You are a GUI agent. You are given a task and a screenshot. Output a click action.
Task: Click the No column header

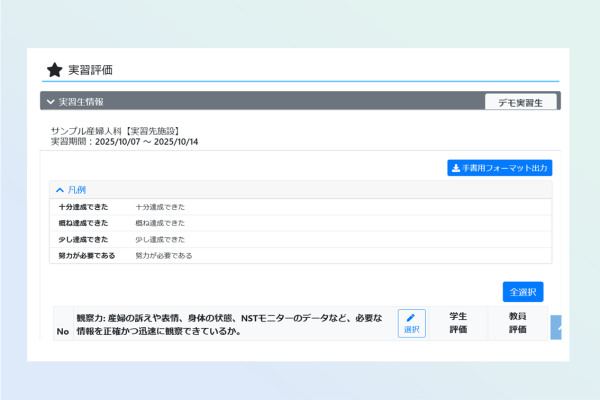(x=62, y=331)
